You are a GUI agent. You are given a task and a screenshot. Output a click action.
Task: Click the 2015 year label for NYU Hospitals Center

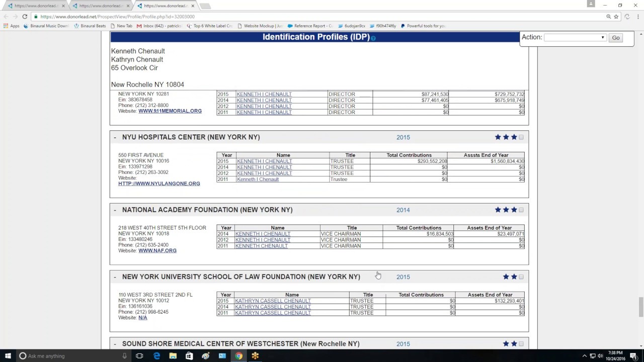click(403, 137)
